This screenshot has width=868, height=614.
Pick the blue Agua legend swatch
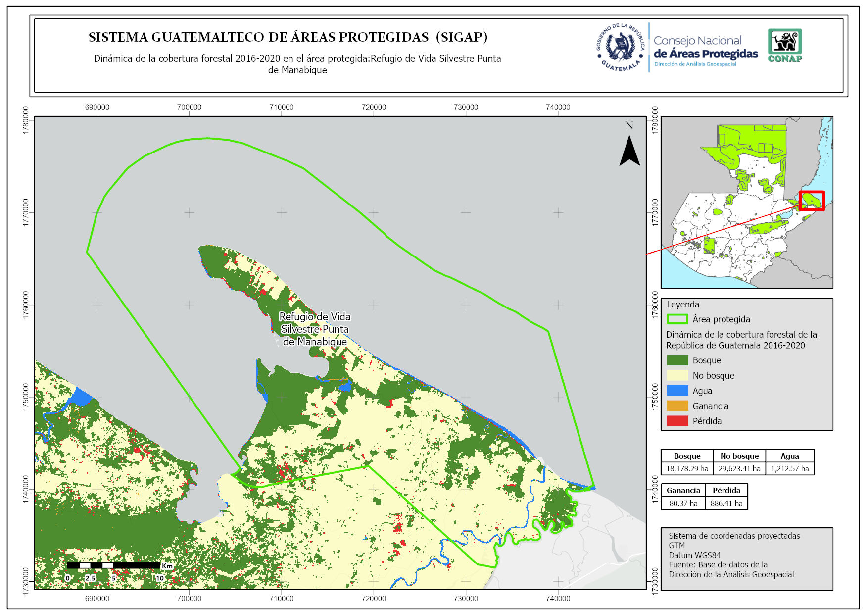click(x=677, y=391)
